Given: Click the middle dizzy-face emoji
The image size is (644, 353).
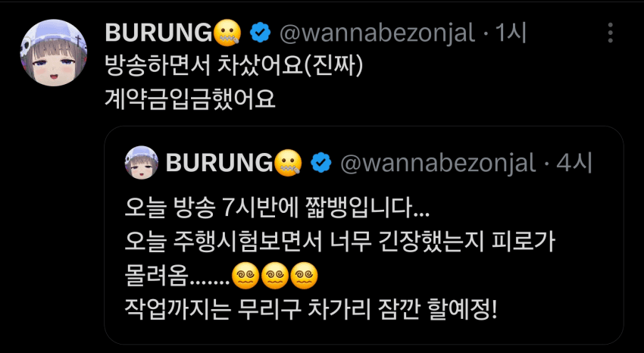Looking at the screenshot, I should (x=275, y=276).
